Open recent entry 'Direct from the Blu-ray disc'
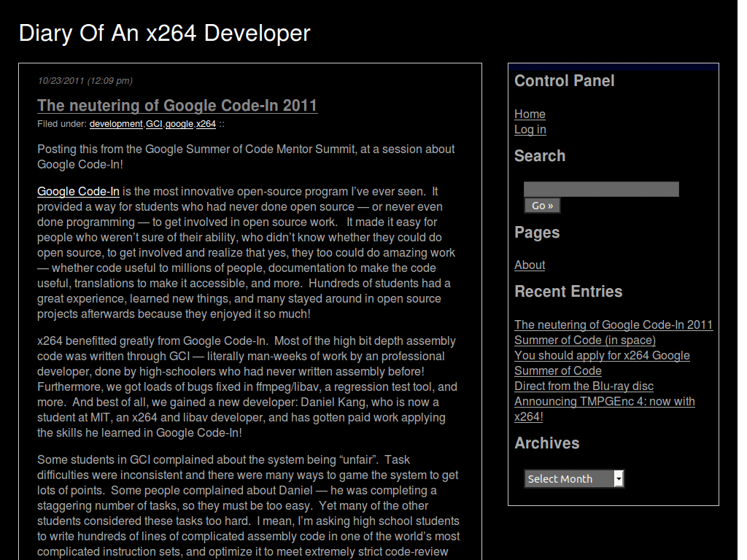This screenshot has width=747, height=560. pyautogui.click(x=584, y=386)
